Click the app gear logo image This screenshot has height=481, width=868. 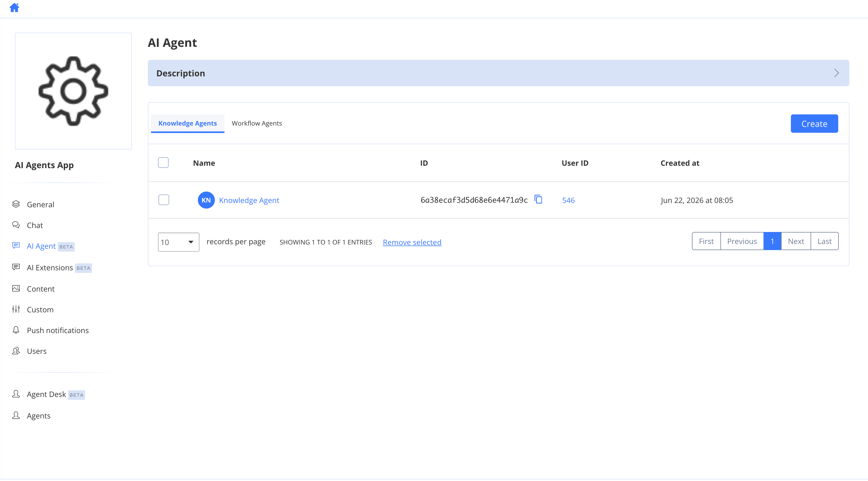pyautogui.click(x=73, y=91)
